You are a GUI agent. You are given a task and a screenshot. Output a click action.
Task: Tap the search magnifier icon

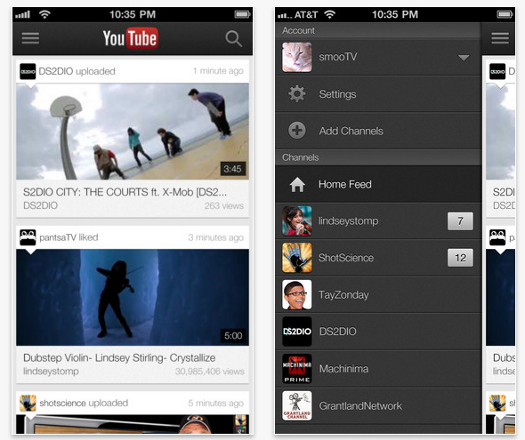[233, 39]
